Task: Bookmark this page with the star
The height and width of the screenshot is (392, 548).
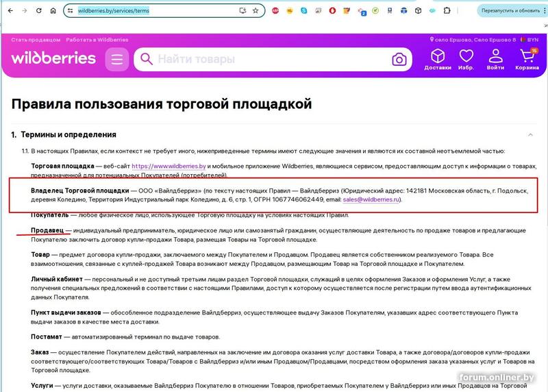Action: (256, 10)
